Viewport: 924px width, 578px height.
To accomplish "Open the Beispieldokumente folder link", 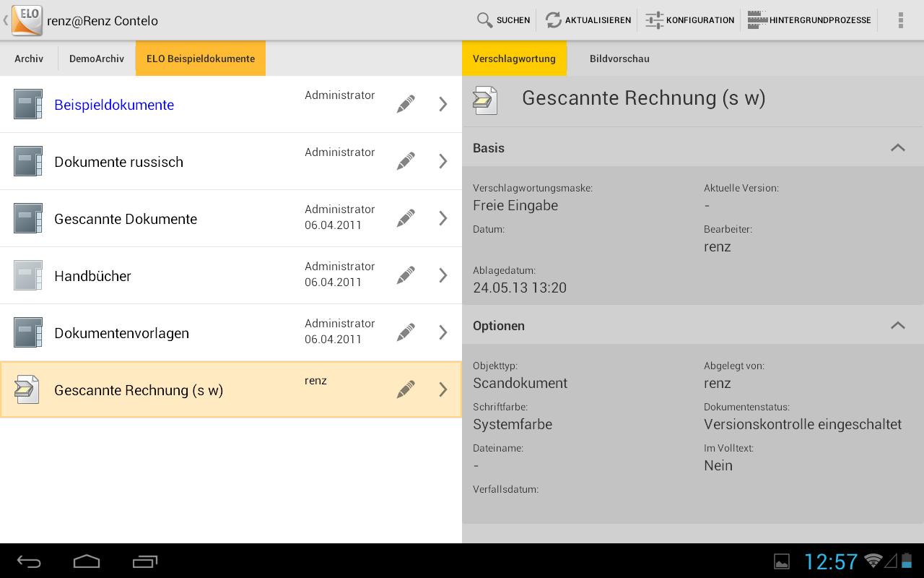I will [x=114, y=105].
